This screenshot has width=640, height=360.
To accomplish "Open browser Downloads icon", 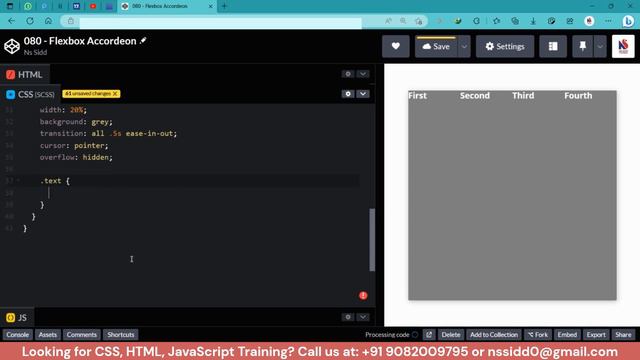I will click(533, 21).
